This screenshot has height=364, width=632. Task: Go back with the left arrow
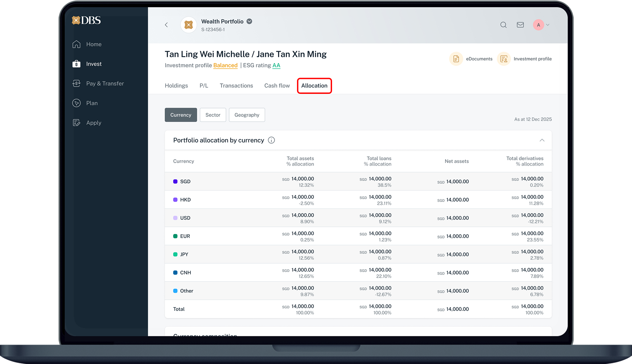point(166,25)
